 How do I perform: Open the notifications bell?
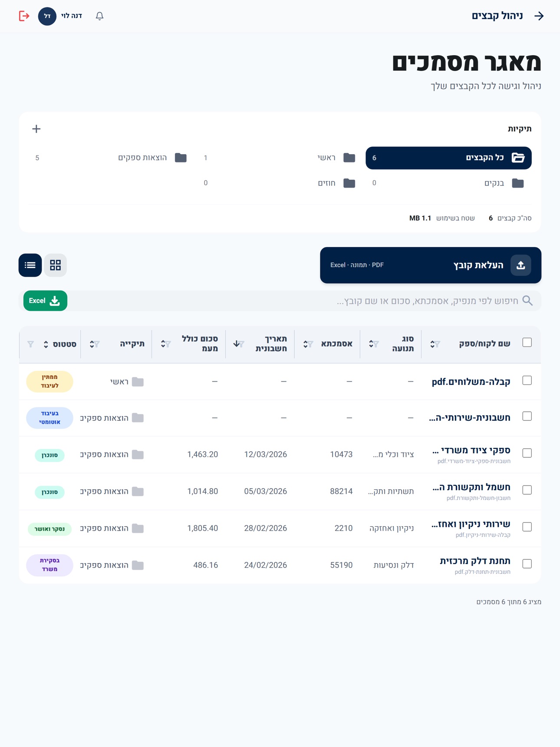99,16
